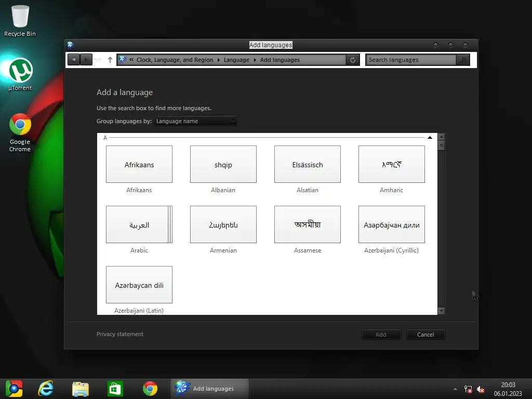Focus the Search languages field
Viewport: 532px width, 399px height.
pyautogui.click(x=411, y=60)
